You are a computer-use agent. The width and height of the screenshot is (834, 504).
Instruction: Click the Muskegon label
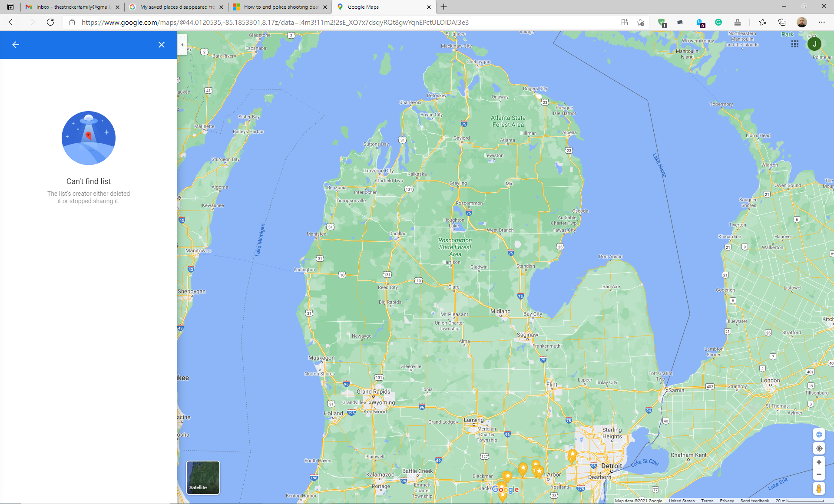click(x=321, y=358)
